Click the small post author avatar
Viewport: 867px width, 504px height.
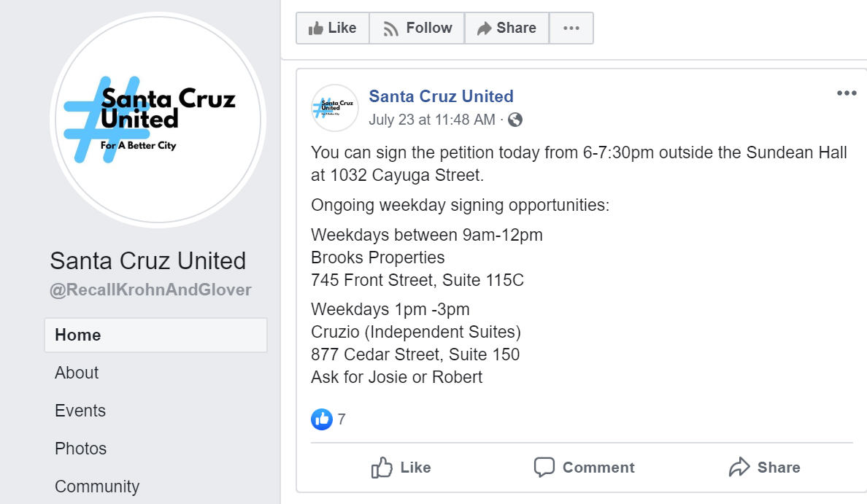tap(335, 108)
